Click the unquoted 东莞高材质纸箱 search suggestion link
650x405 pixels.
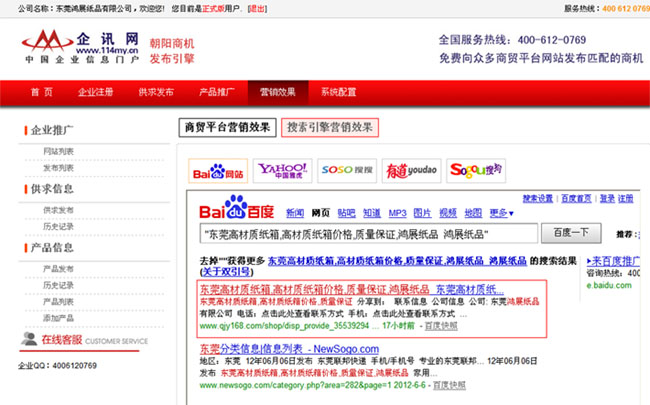coord(397,261)
